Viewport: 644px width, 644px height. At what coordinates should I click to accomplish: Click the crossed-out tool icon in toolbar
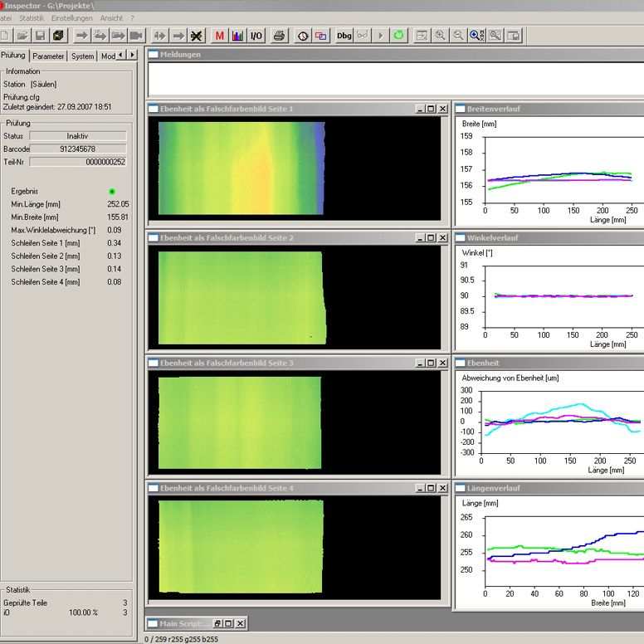point(197,36)
